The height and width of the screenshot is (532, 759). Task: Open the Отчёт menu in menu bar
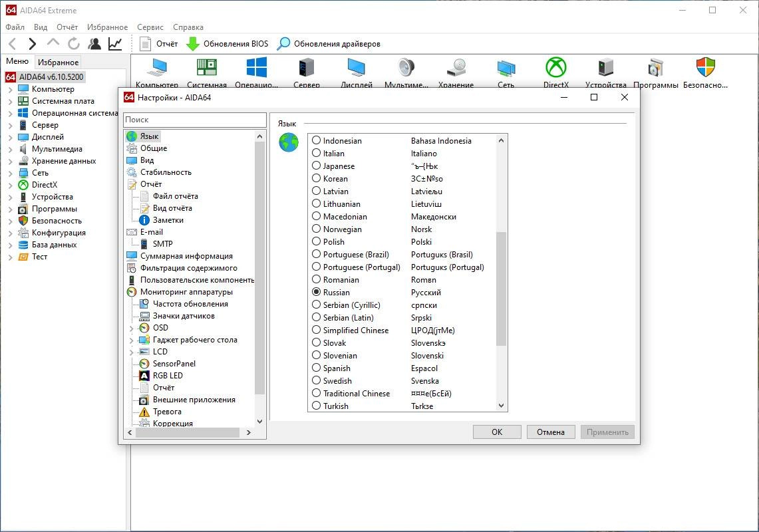tap(67, 27)
